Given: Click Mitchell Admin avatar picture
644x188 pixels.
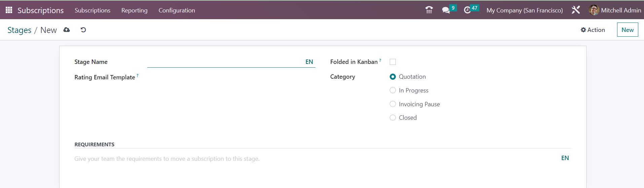Looking at the screenshot, I should (594, 10).
